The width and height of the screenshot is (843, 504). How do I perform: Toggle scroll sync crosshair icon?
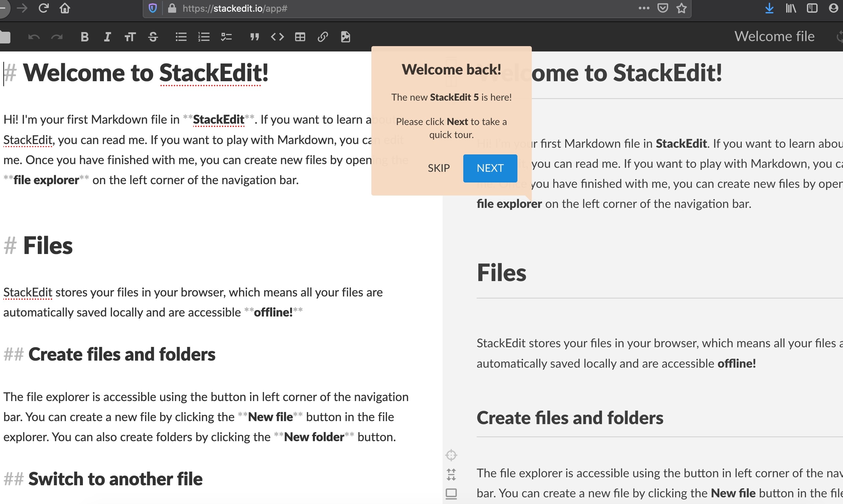tap(451, 455)
